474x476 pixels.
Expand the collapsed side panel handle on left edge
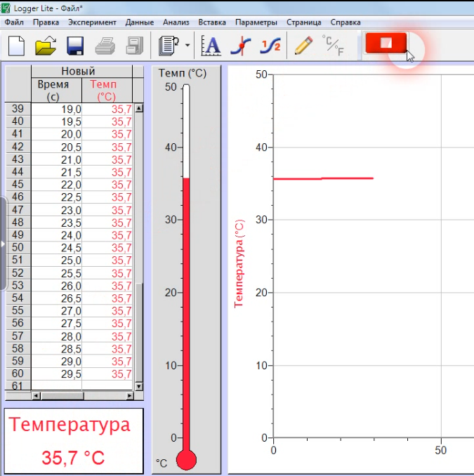click(3, 244)
